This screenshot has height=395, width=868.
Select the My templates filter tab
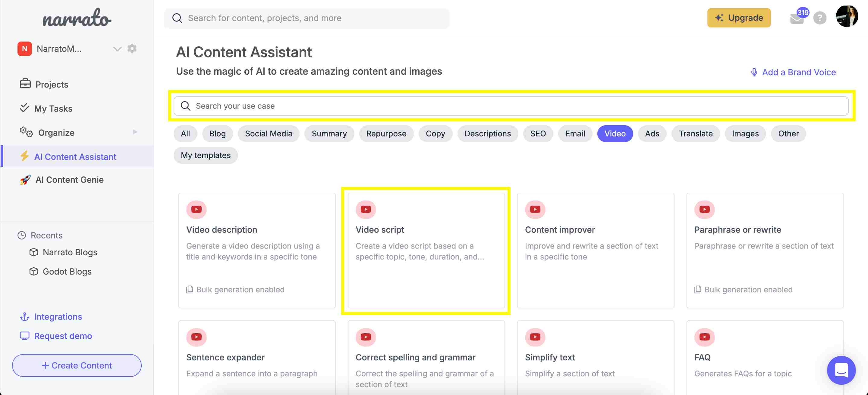[206, 155]
